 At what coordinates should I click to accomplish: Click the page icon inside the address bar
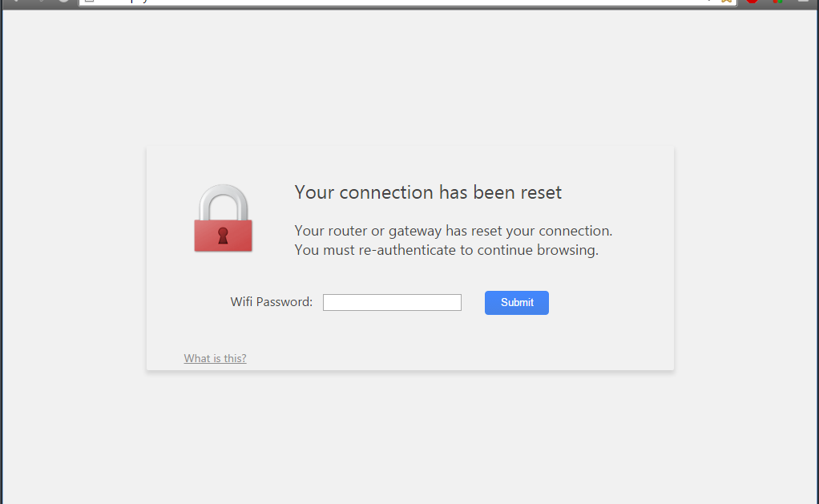tap(89, 2)
